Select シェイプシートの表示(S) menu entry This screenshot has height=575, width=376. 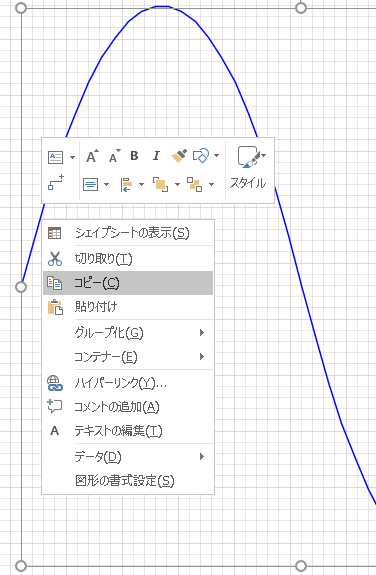[128, 233]
